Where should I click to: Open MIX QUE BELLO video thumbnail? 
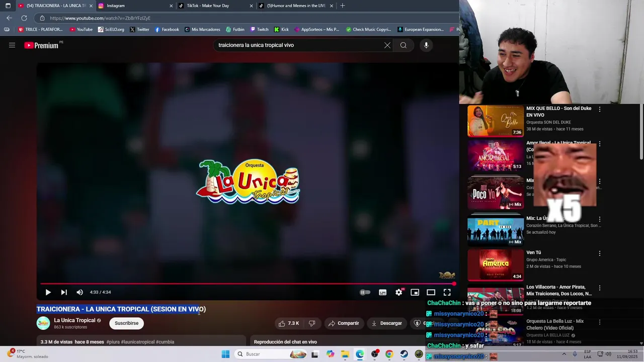496,121
